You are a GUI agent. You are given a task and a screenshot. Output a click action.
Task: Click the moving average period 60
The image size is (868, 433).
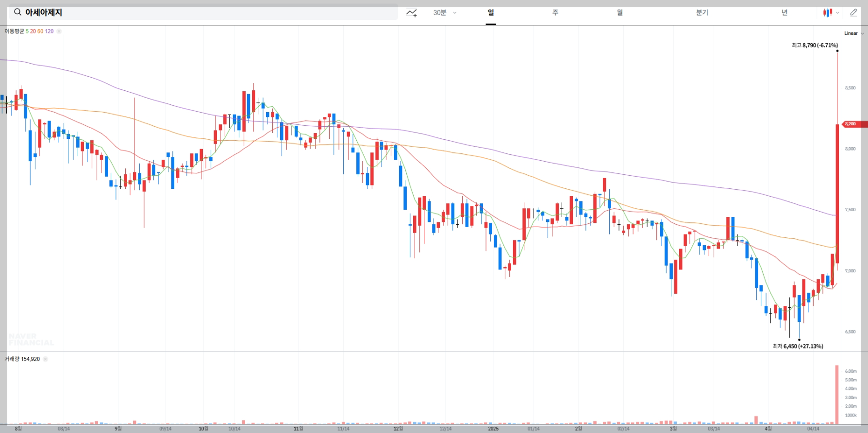pos(40,31)
